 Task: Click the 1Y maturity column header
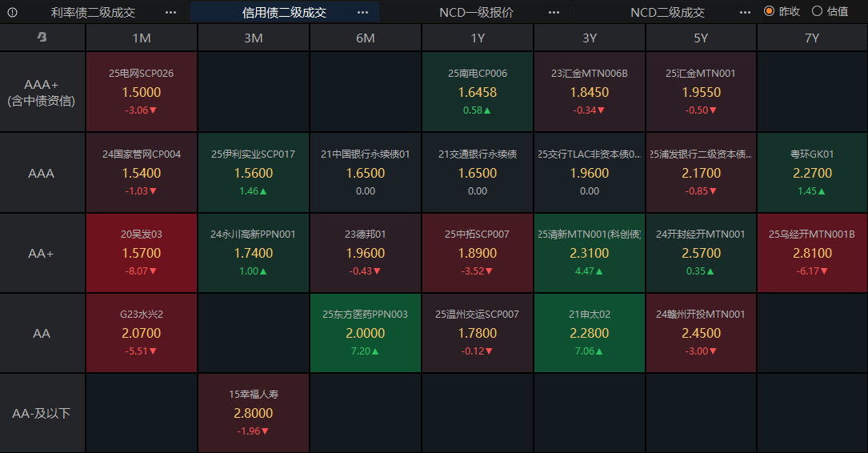[478, 38]
